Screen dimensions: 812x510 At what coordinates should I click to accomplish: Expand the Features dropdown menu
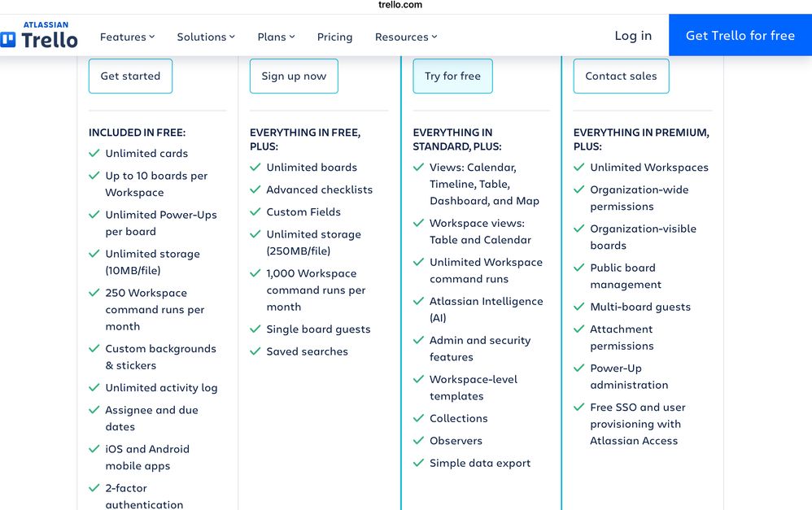(x=128, y=37)
